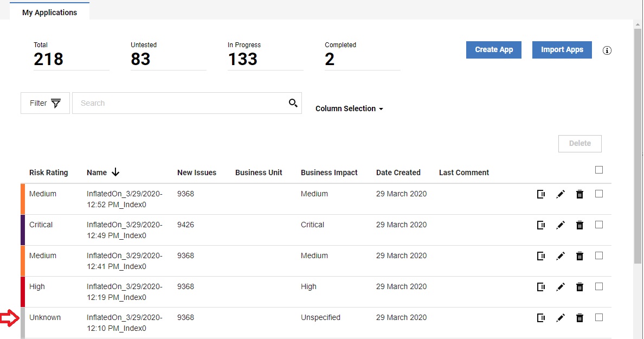Viewport: 644px width, 339px height.
Task: Click trash icon for the 12:52 PM application
Action: (x=579, y=194)
